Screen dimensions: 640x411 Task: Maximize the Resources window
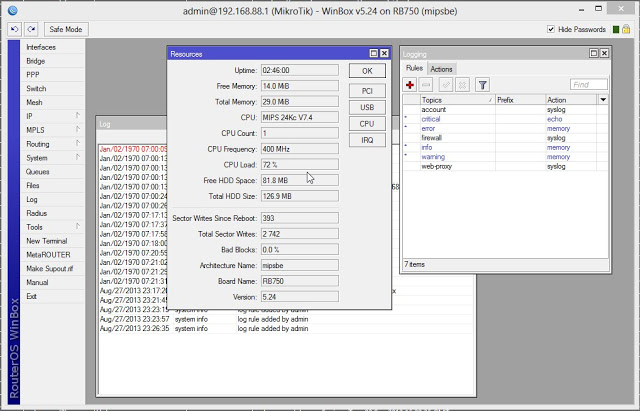[x=373, y=53]
